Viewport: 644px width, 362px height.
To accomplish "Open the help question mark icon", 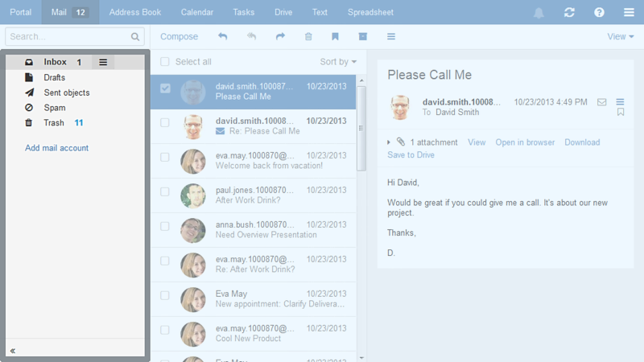I will pyautogui.click(x=599, y=12).
